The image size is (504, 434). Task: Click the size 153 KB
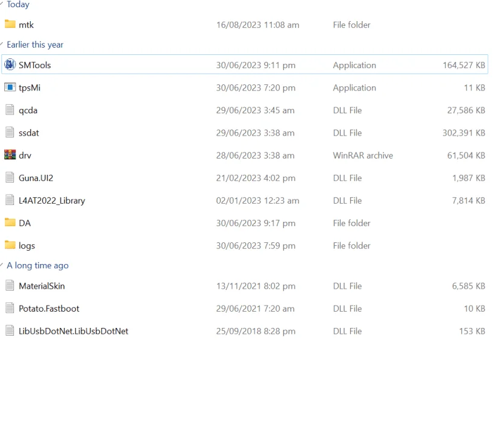472,331
